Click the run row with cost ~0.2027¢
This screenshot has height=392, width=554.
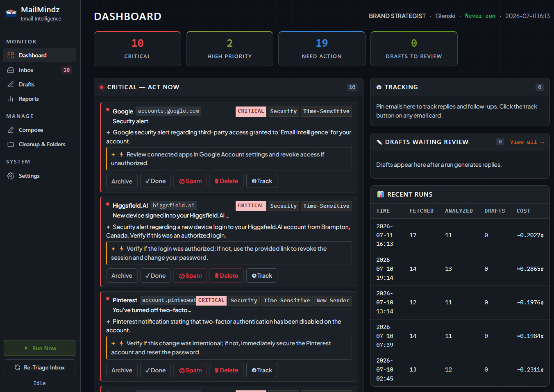click(460, 236)
